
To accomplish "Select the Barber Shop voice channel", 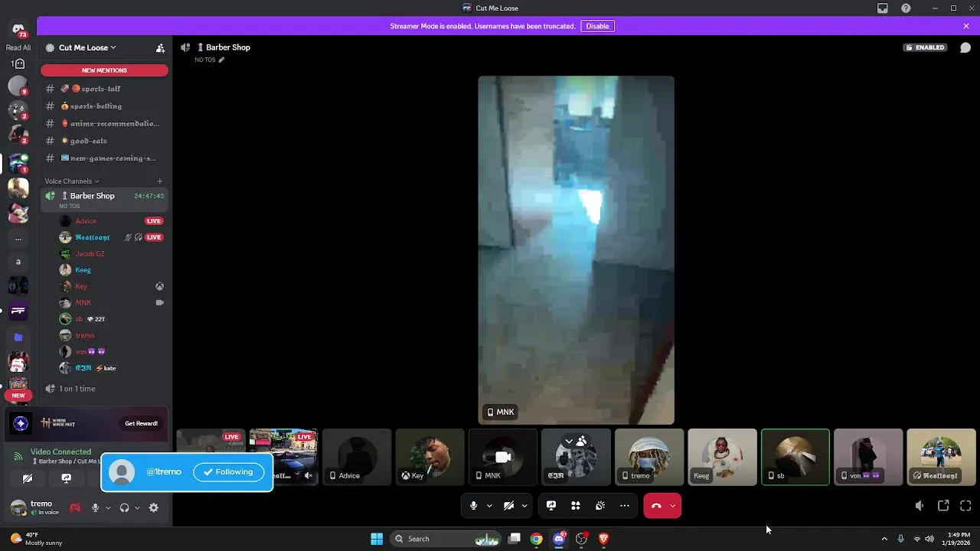I will (x=104, y=200).
